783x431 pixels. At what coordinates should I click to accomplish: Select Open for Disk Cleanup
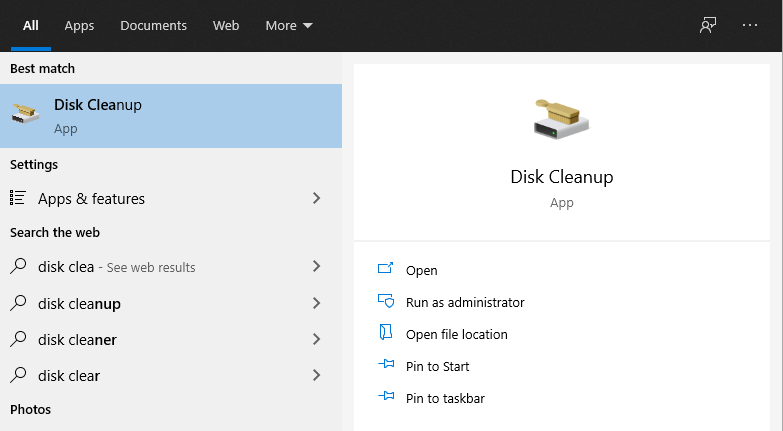(421, 270)
